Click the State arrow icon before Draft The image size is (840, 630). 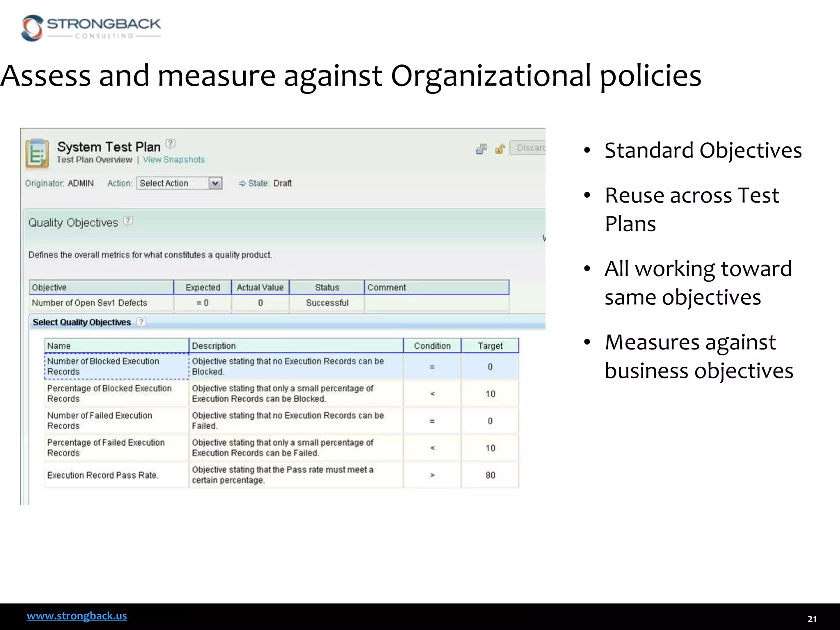242,183
